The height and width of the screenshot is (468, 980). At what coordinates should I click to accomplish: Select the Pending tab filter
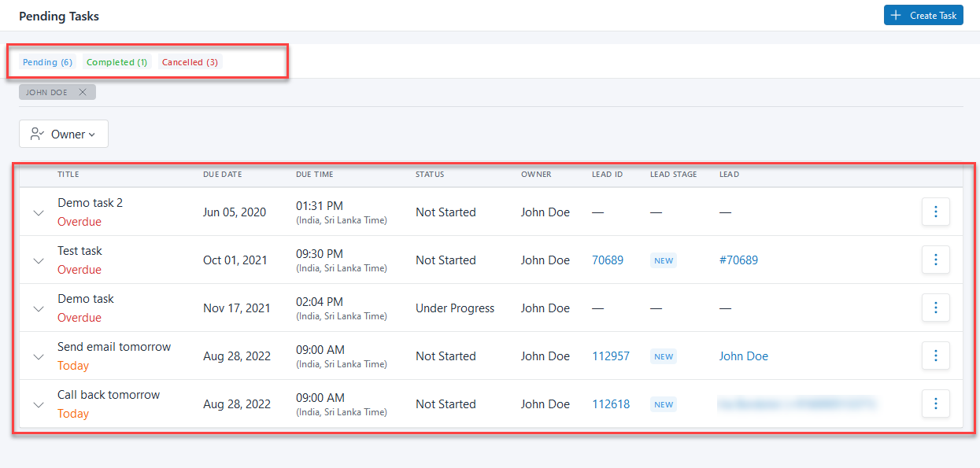point(47,61)
